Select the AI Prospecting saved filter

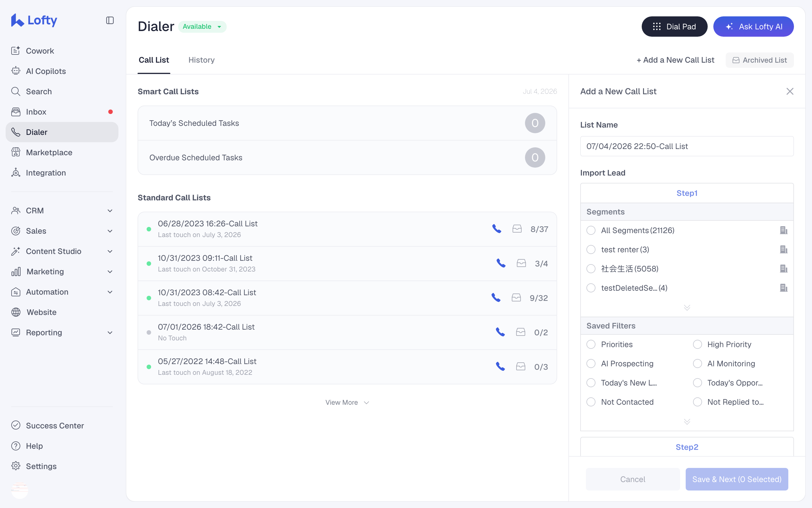coord(591,364)
